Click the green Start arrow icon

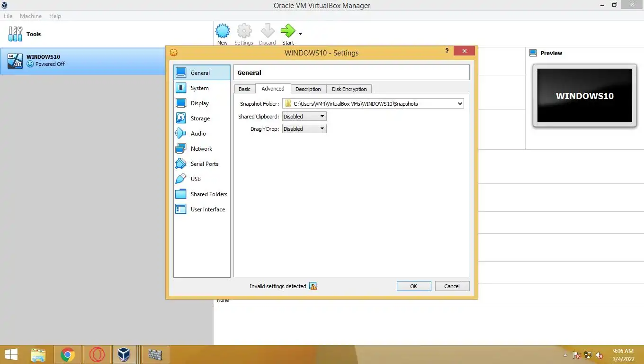point(288,31)
